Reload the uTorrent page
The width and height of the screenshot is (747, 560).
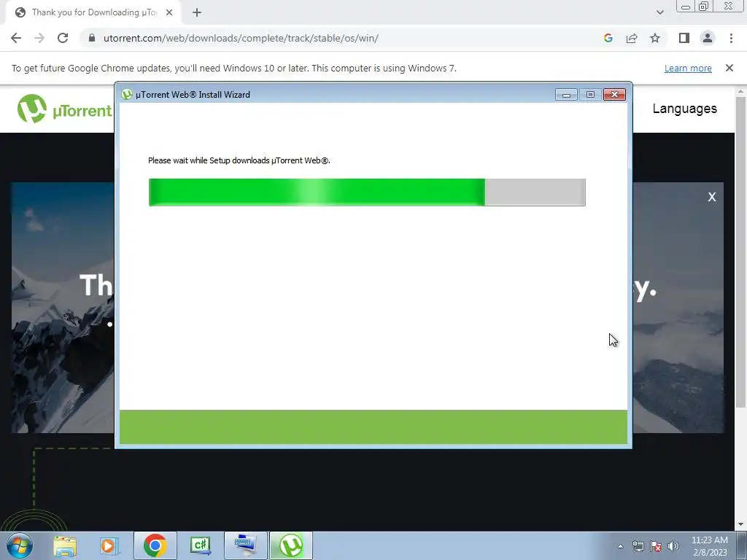(x=63, y=38)
